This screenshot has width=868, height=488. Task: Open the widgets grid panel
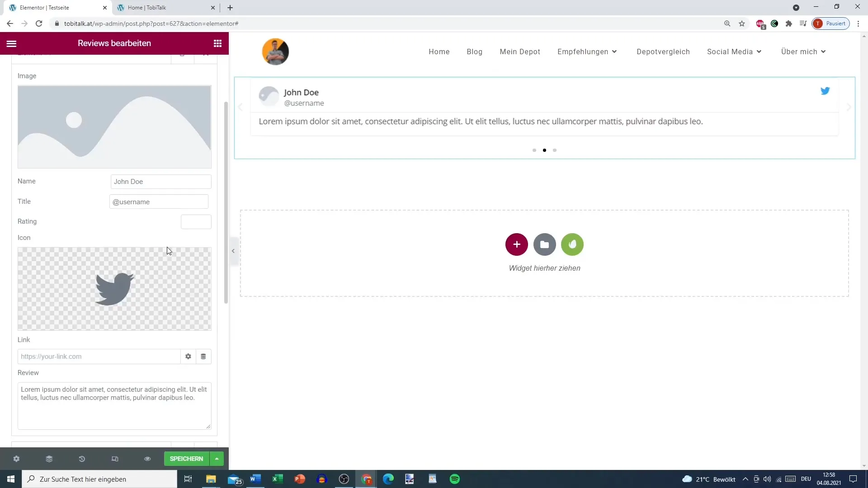217,43
